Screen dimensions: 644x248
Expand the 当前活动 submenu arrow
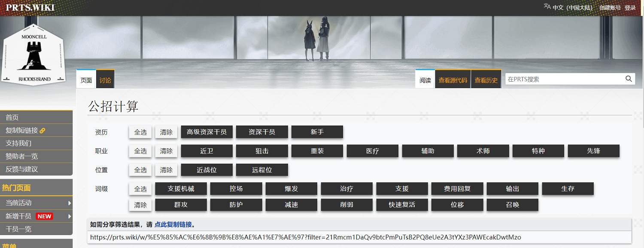(x=69, y=203)
